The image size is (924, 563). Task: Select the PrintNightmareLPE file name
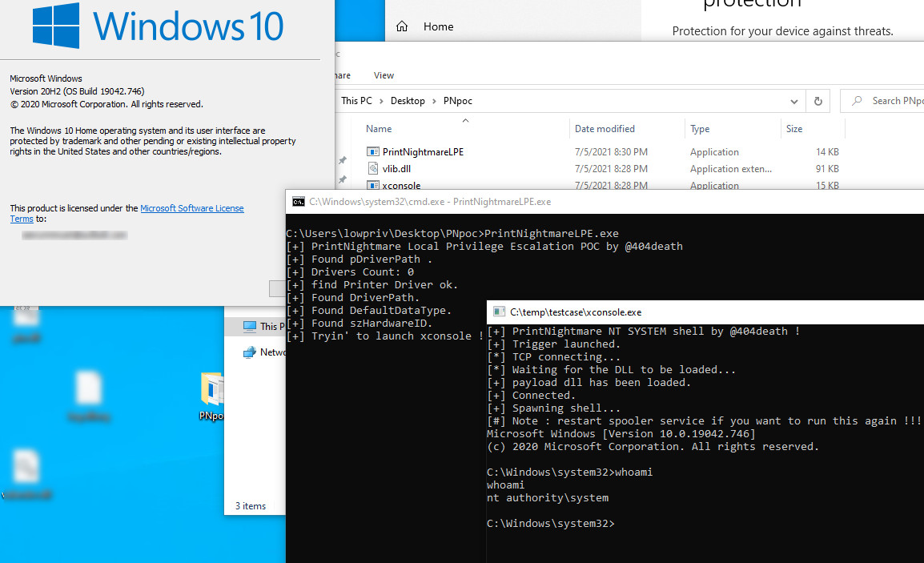[x=423, y=151]
